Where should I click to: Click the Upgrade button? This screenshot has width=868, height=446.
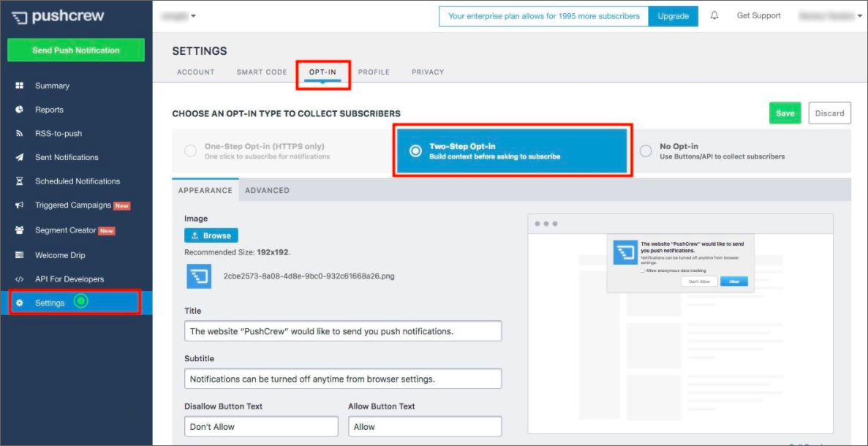pos(673,16)
